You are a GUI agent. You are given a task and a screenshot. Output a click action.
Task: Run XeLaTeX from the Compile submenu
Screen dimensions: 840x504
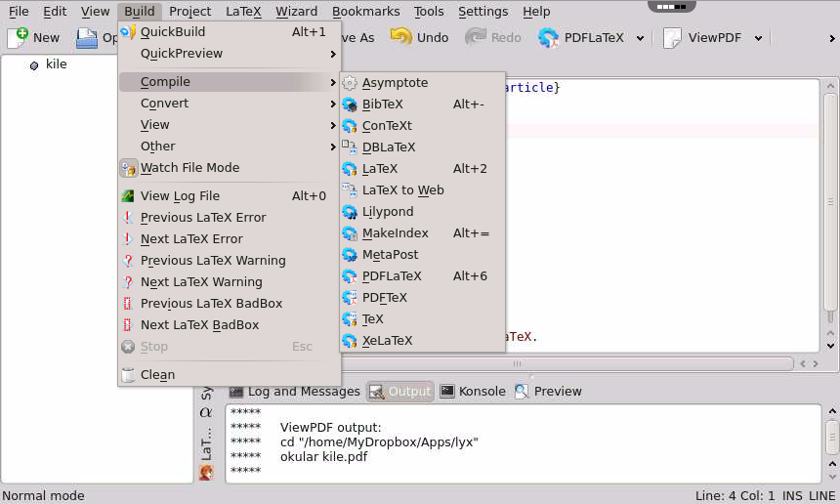(422, 340)
